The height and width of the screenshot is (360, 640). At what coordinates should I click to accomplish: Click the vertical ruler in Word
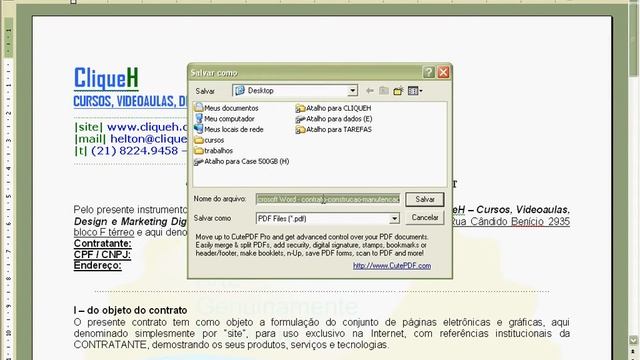[8, 188]
